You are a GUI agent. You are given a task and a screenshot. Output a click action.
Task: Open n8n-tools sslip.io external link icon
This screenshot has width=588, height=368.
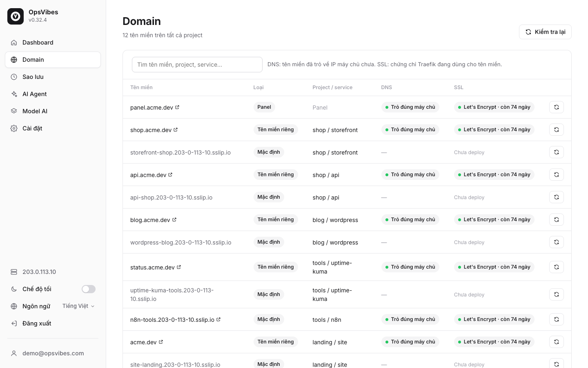coord(218,319)
